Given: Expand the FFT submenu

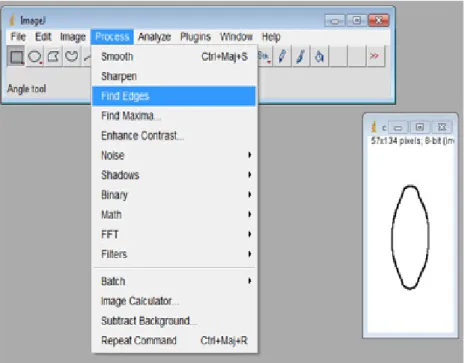Looking at the screenshot, I should [x=174, y=234].
